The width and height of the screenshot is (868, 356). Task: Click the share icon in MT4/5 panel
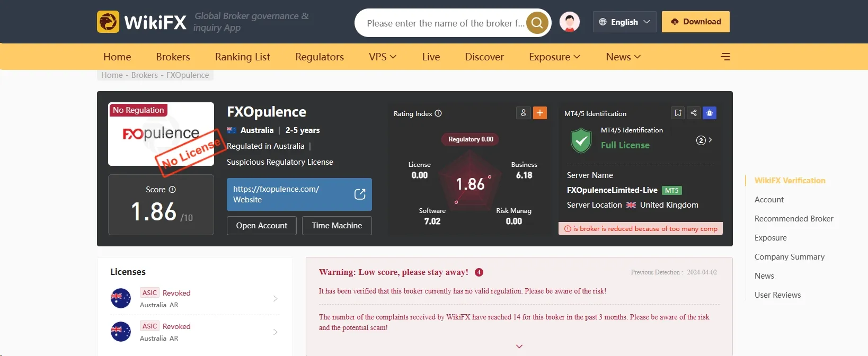694,113
